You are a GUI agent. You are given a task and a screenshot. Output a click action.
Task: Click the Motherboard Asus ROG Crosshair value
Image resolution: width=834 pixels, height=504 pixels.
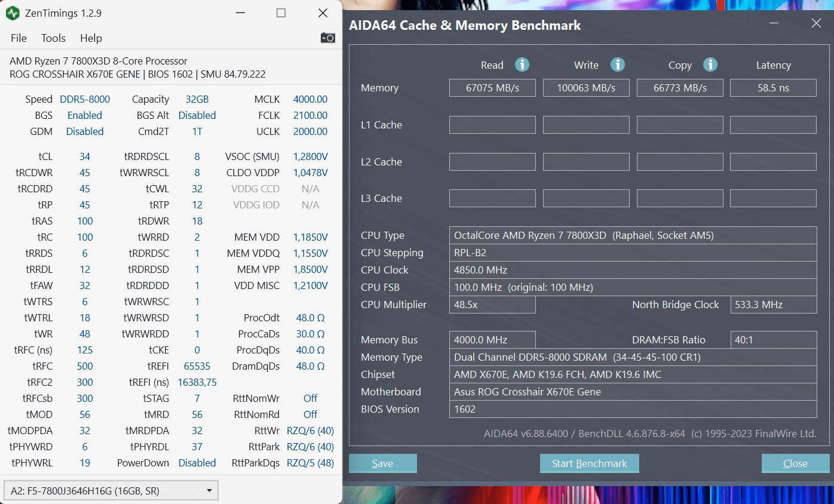click(x=633, y=392)
